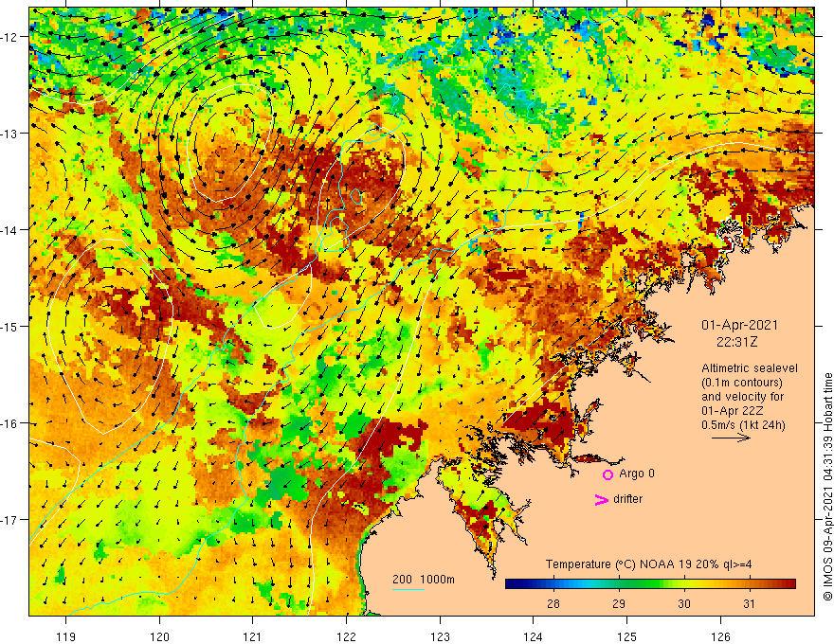834x644 pixels.
Task: Click the cyan 200 1000m depth line sample
Action: (x=408, y=589)
